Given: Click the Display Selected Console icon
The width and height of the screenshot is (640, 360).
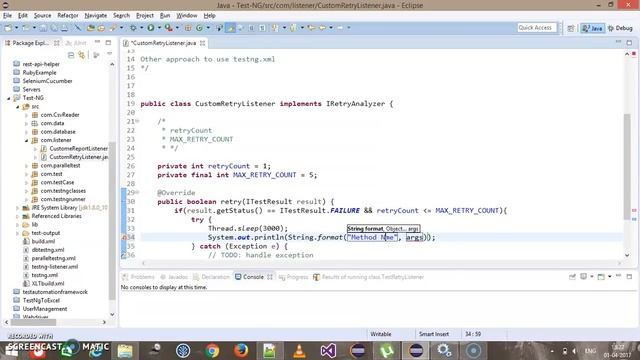Looking at the screenshot, I should [584, 277].
